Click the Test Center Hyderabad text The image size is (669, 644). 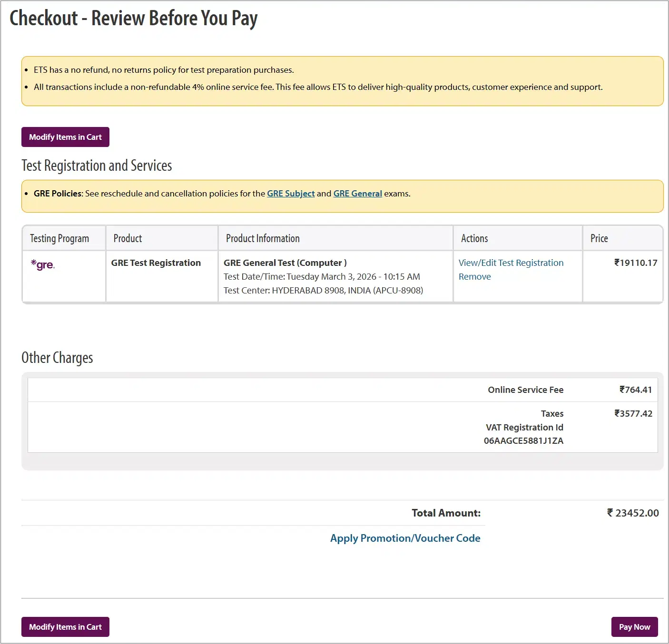pos(323,291)
